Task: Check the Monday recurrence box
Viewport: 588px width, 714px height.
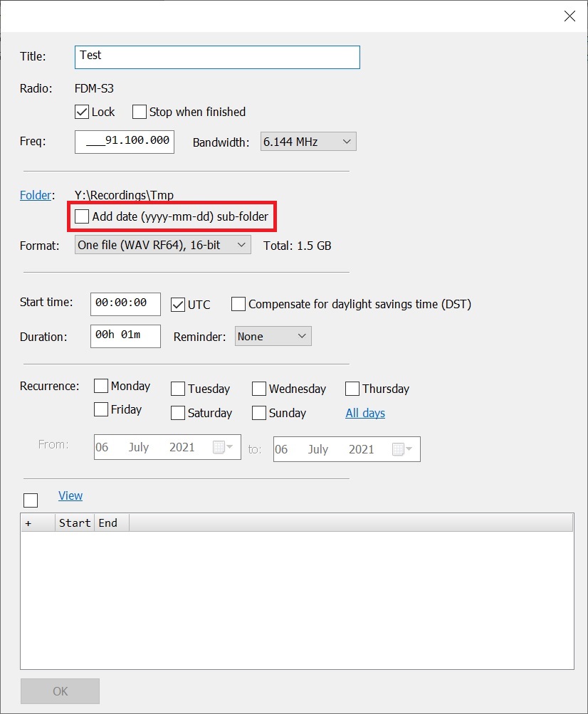Action: [x=102, y=387]
